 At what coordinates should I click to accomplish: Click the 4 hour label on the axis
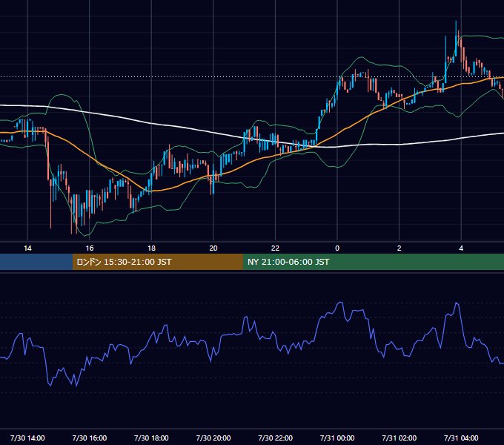click(x=461, y=248)
